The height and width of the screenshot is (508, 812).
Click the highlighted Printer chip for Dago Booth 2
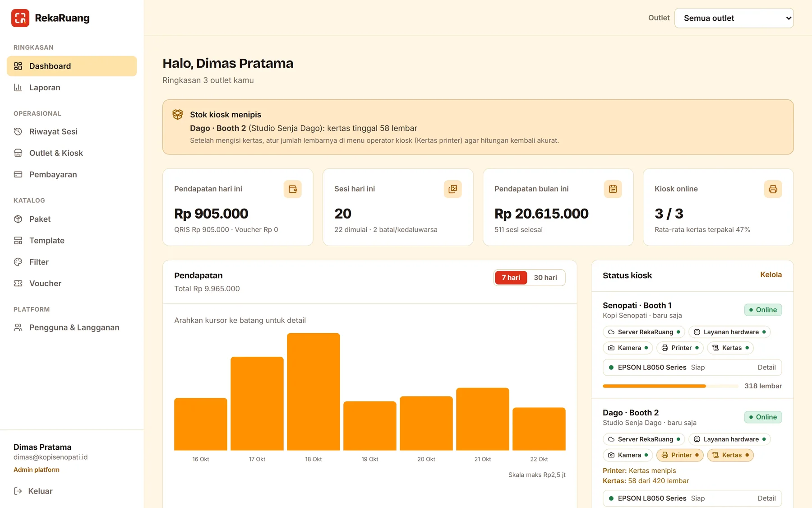(680, 455)
